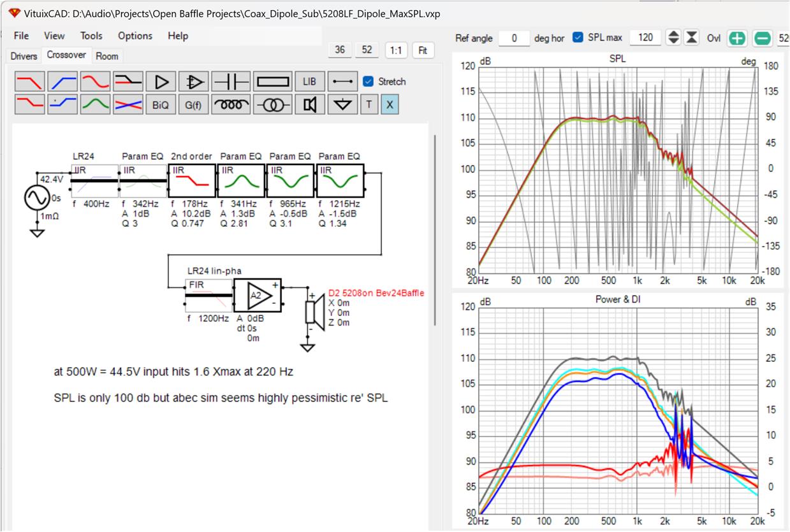
Task: Add a BiQ biquad filter block
Action: (161, 104)
